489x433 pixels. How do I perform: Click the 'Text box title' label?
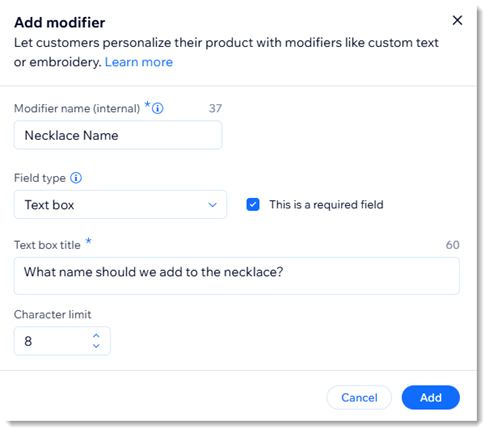pyautogui.click(x=47, y=245)
